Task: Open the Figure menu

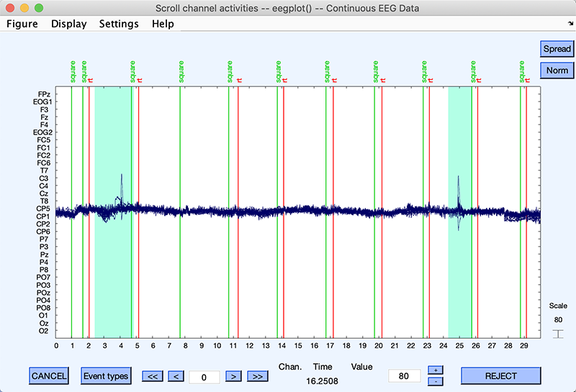Action: [22, 24]
